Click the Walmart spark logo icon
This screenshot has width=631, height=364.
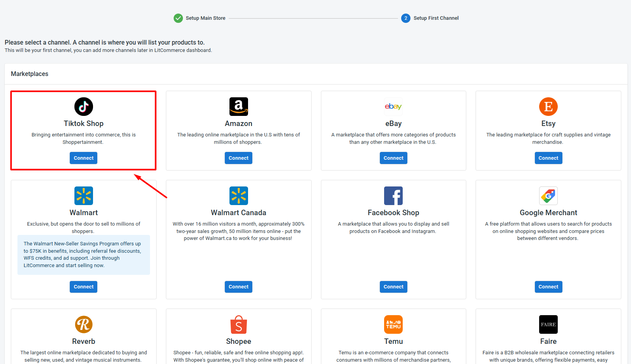pos(84,196)
